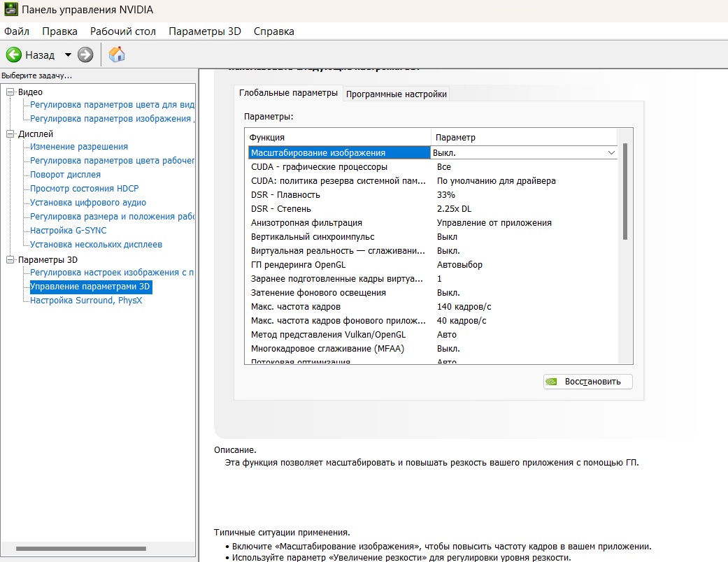Collapse the Параметры 3D tree node

(10, 259)
